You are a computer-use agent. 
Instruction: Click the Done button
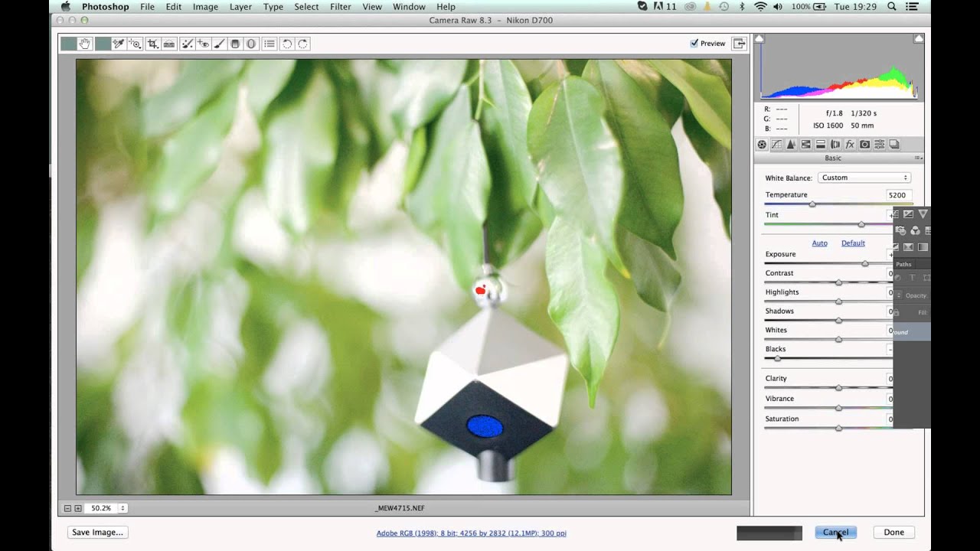tap(893, 532)
